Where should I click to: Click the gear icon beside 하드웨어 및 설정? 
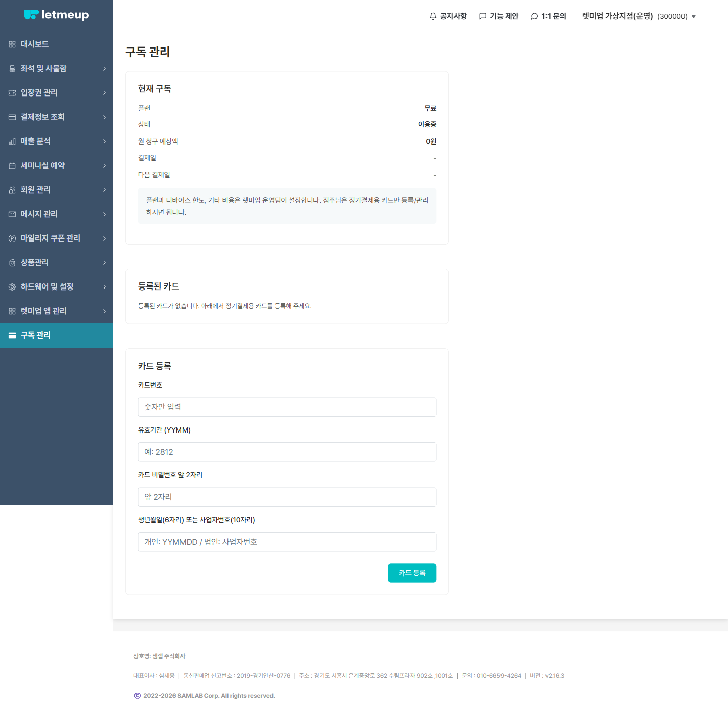point(12,287)
